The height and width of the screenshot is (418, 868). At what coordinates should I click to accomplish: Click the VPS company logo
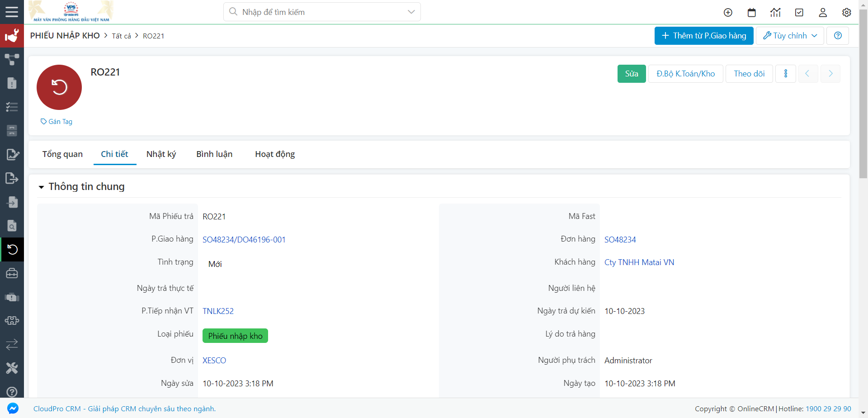pos(71,11)
